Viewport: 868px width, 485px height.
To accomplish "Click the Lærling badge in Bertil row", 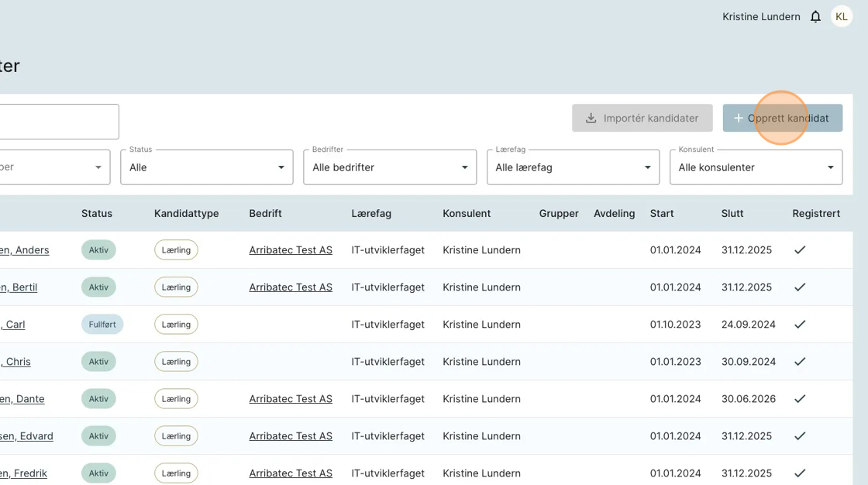I will (x=176, y=287).
